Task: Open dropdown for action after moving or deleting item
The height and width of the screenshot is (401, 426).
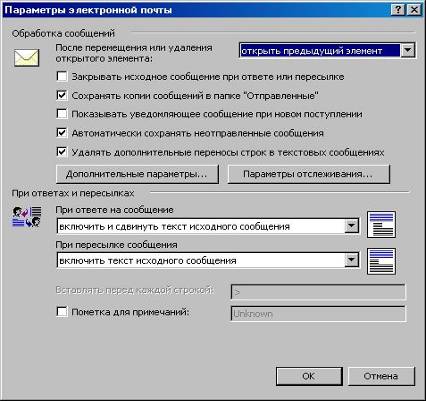Action: 407,51
